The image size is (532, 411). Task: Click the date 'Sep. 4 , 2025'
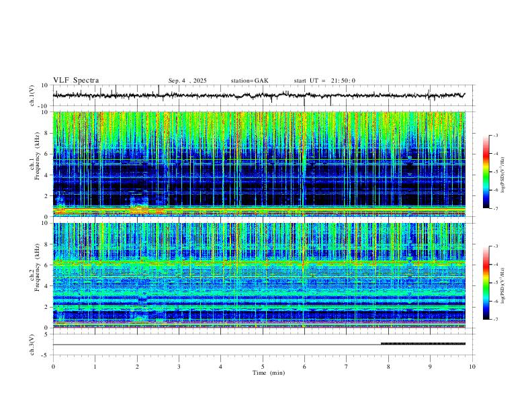(187, 81)
